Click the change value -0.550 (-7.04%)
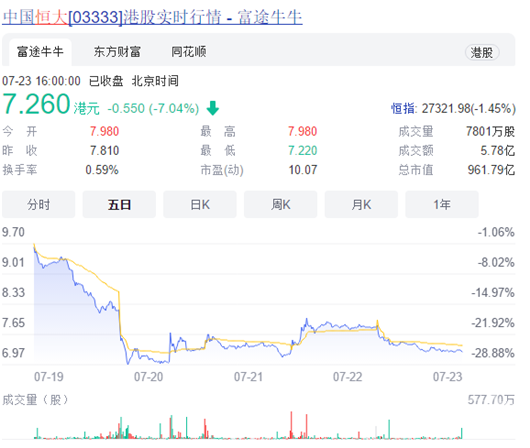This screenshot has height=448, width=530. 153,109
